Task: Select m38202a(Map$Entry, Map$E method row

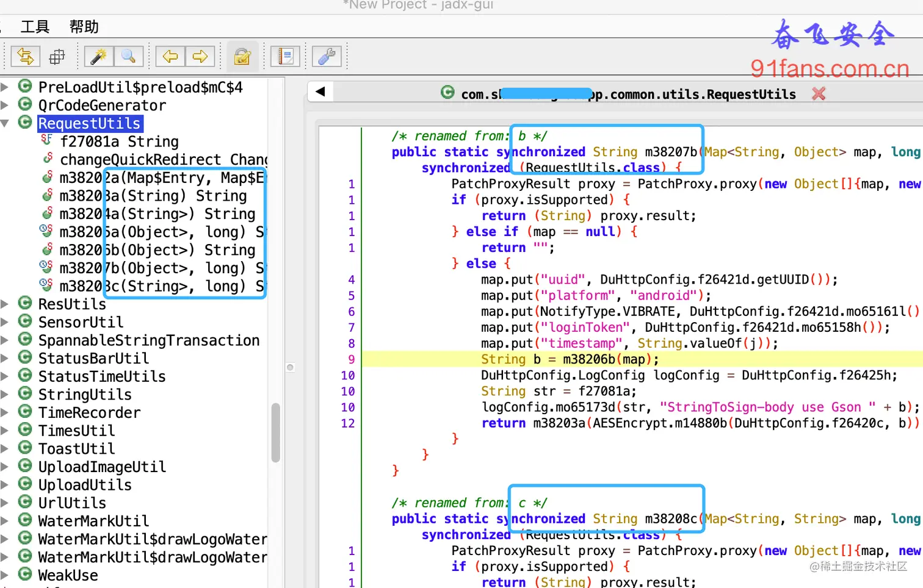Action: click(162, 177)
